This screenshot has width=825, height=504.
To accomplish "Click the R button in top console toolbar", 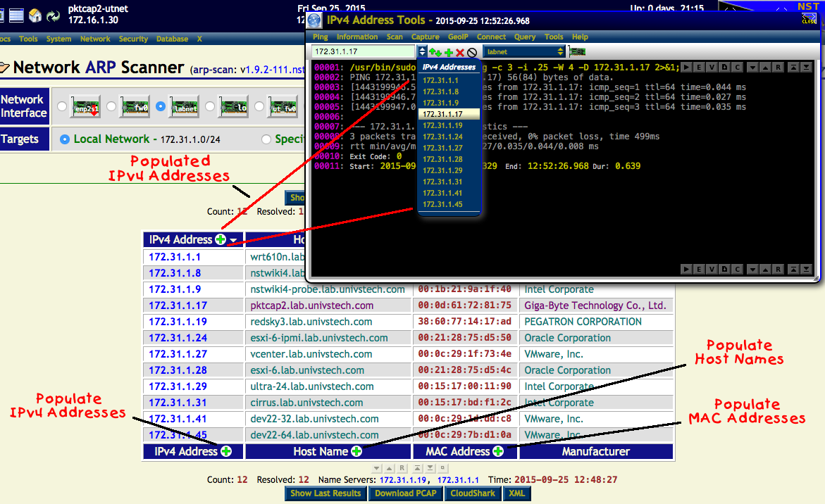I will coord(778,68).
